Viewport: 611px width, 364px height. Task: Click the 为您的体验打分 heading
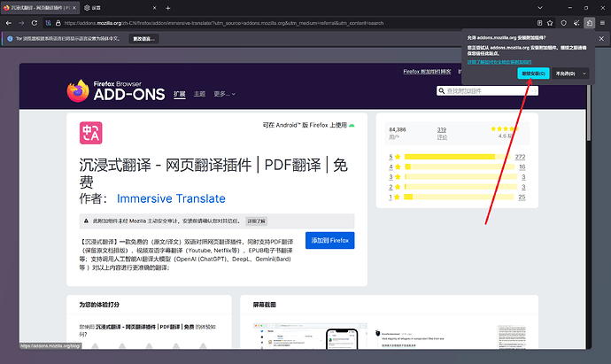click(99, 305)
